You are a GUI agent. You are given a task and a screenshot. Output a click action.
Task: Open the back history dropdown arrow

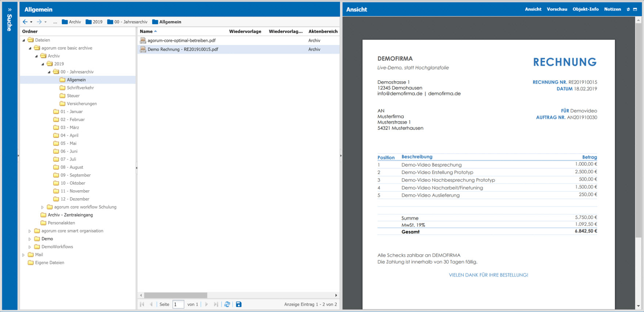[x=31, y=22]
